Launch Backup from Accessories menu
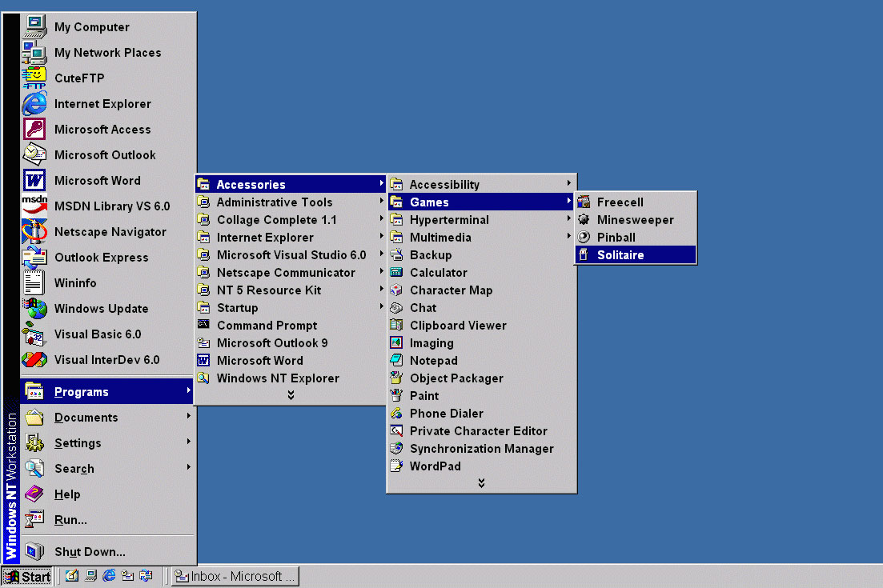883x588 pixels. pyautogui.click(x=481, y=255)
